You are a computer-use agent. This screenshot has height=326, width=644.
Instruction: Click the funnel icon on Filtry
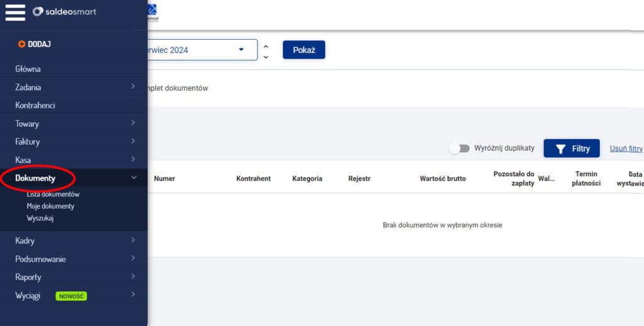click(561, 149)
